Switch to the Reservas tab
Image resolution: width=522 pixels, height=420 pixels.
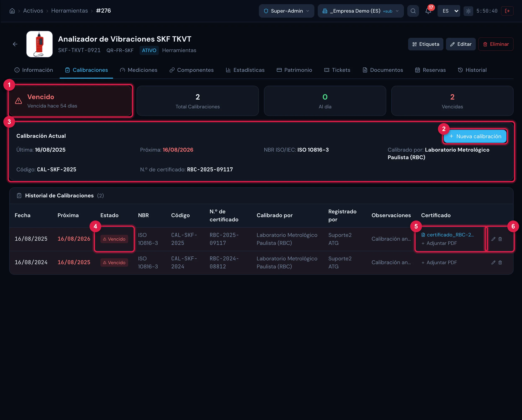[430, 70]
